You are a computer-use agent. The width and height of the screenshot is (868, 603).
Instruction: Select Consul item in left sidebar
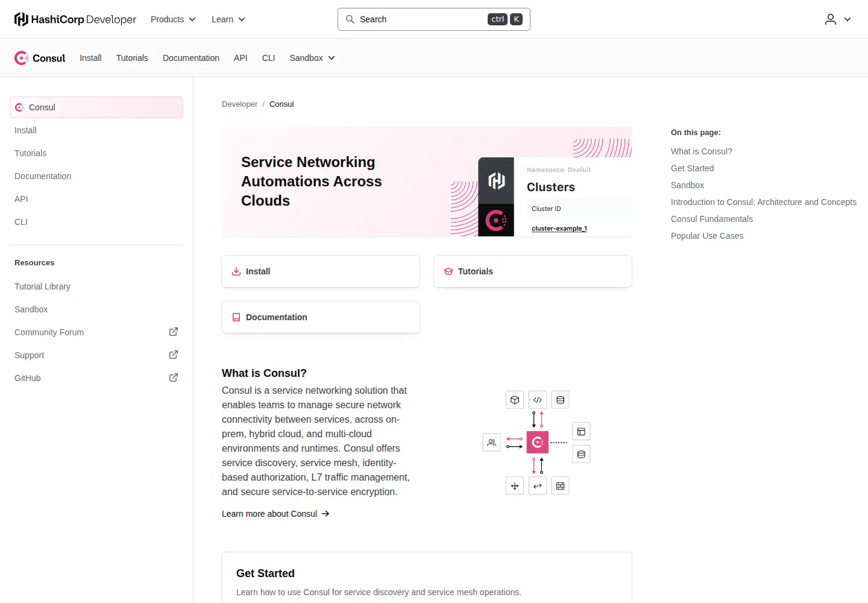pos(96,107)
